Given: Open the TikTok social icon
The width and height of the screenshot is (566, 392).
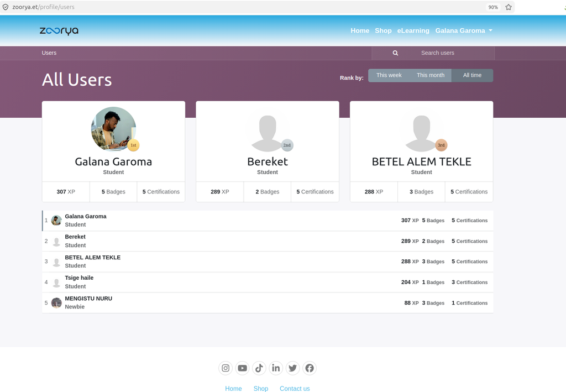Looking at the screenshot, I should (259, 368).
